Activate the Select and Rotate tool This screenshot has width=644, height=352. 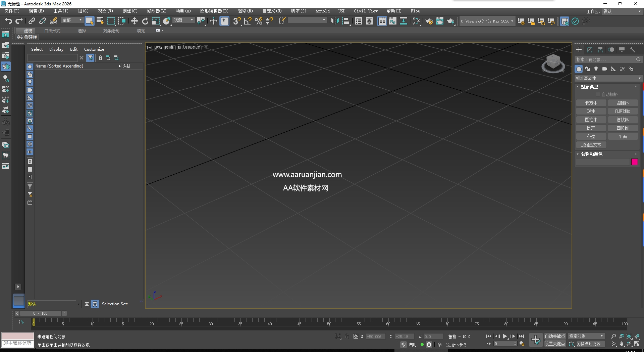[145, 21]
